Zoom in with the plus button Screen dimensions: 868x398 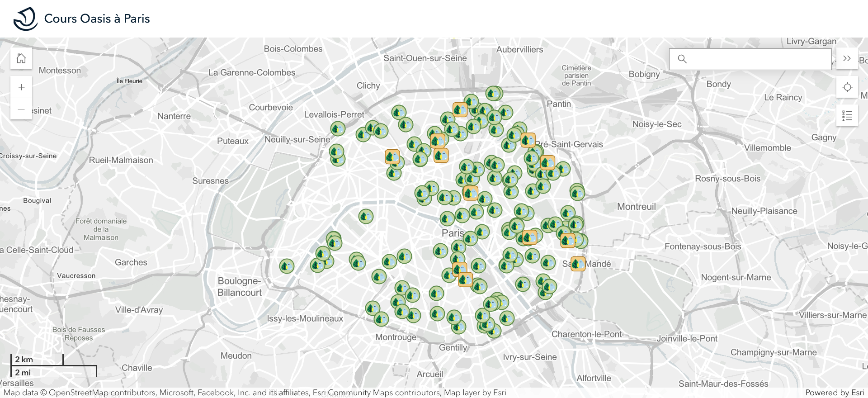click(x=21, y=87)
